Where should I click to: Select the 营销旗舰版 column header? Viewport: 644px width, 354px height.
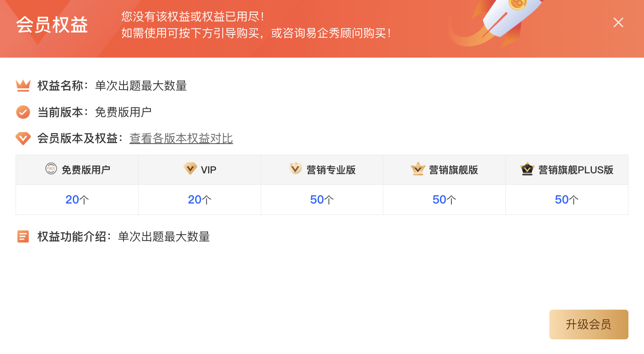click(444, 170)
